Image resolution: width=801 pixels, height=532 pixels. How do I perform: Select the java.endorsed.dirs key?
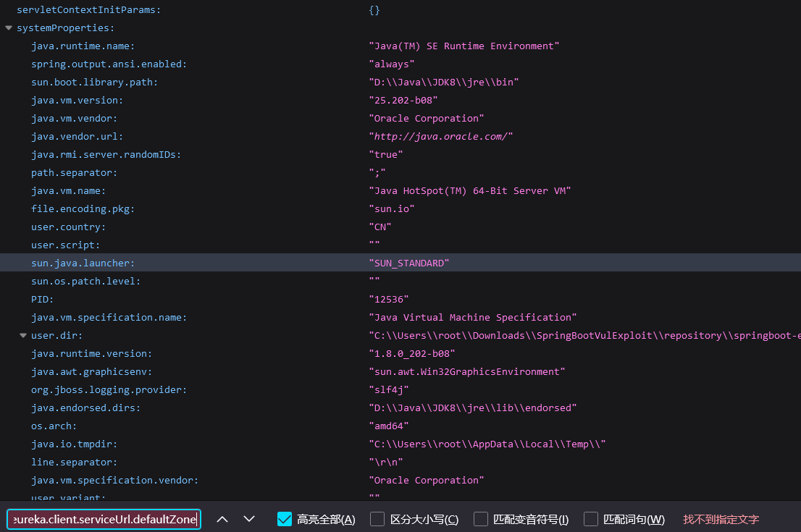click(85, 408)
